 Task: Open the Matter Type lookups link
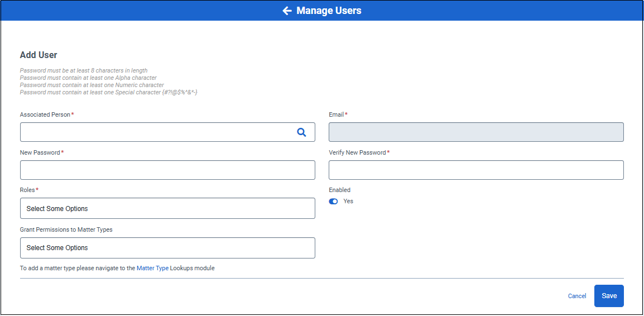[152, 268]
